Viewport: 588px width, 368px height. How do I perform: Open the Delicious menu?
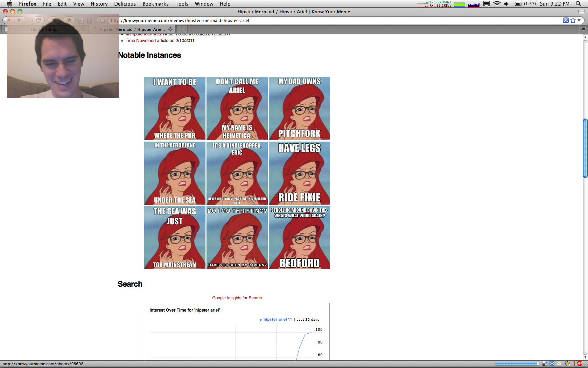[125, 4]
